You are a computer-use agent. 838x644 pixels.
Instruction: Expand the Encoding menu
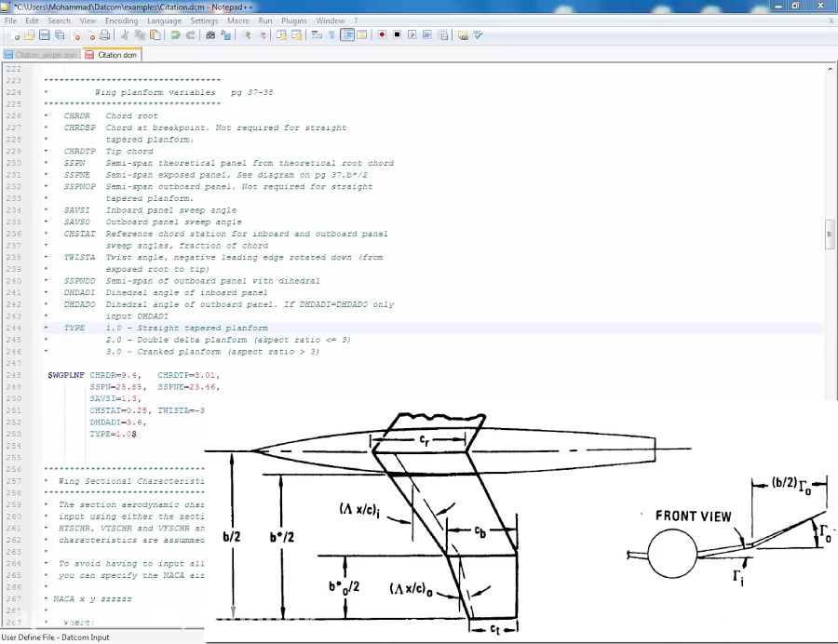(121, 20)
